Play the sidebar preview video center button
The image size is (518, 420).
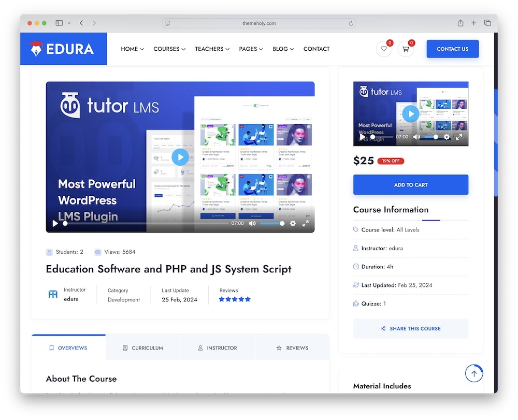tap(411, 113)
